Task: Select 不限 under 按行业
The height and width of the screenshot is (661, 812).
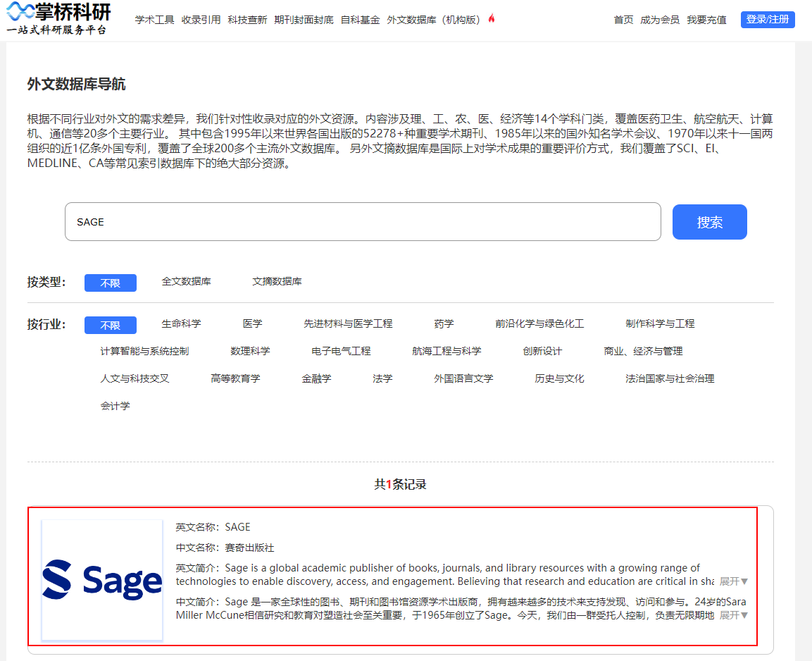Action: (x=111, y=326)
